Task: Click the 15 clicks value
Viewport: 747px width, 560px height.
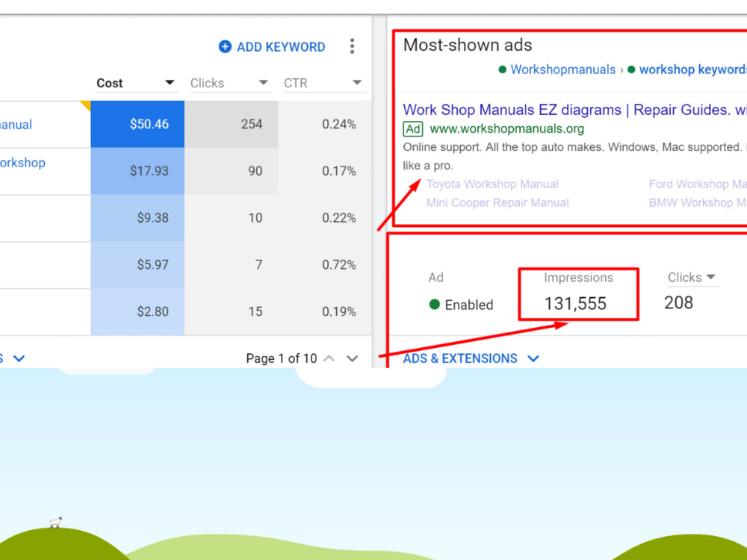Action: click(x=255, y=311)
